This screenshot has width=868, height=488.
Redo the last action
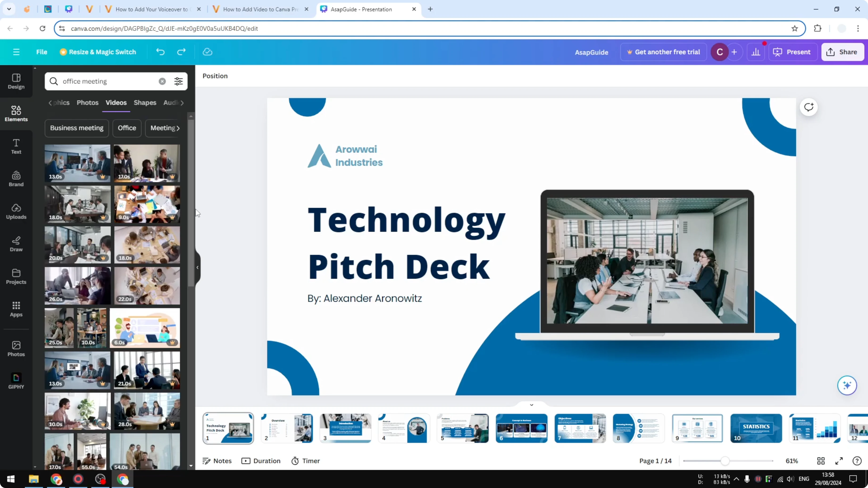click(x=181, y=52)
